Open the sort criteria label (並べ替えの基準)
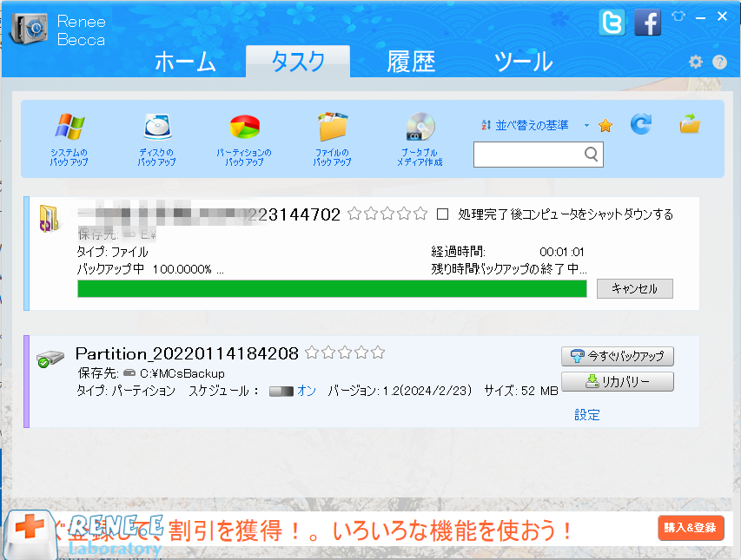This screenshot has width=741, height=560. pos(532,125)
